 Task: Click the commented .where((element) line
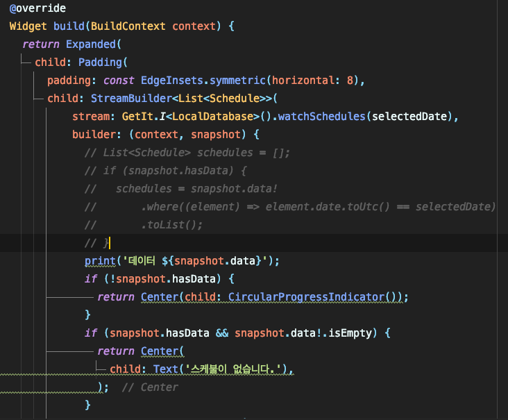(x=289, y=207)
